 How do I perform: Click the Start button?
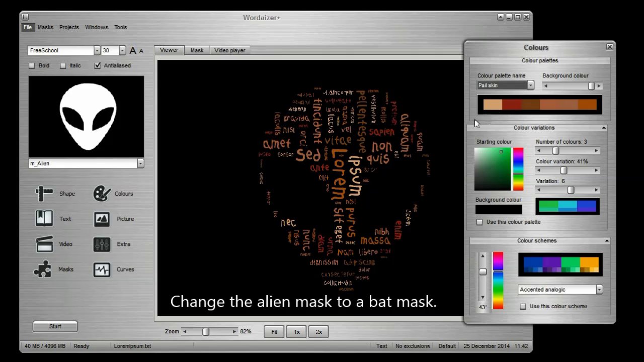click(x=55, y=326)
